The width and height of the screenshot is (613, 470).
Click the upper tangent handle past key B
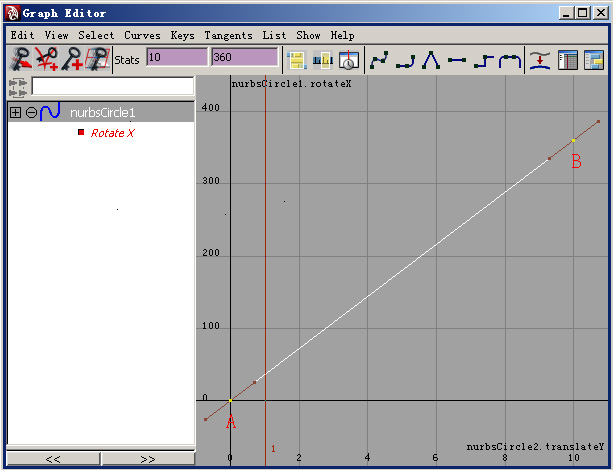(x=598, y=122)
